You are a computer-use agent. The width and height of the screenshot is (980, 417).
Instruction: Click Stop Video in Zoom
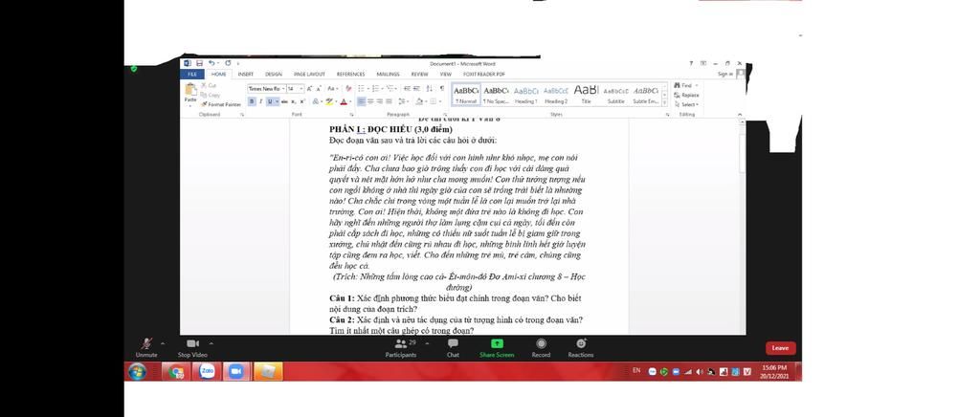pos(191,348)
